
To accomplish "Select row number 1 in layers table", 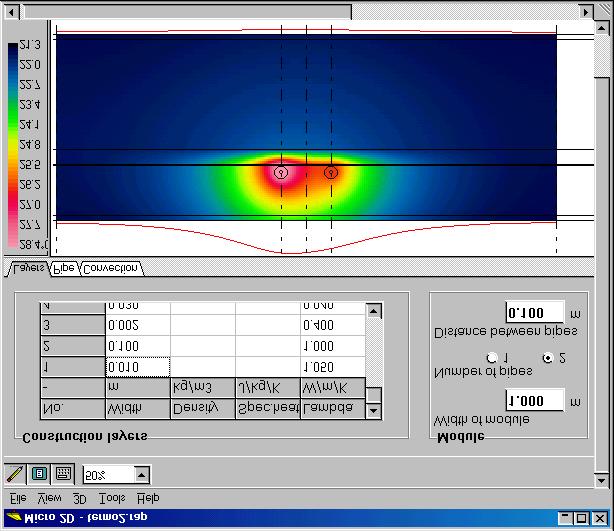I will click(73, 367).
